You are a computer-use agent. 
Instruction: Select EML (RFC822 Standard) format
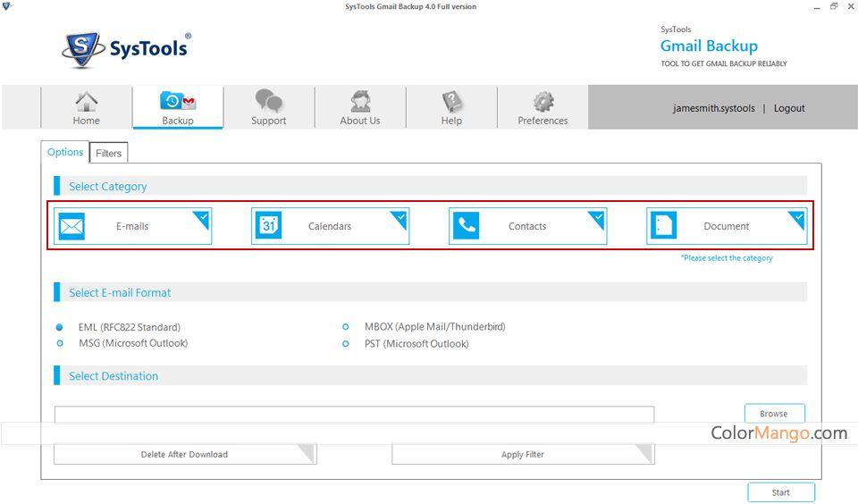[60, 327]
